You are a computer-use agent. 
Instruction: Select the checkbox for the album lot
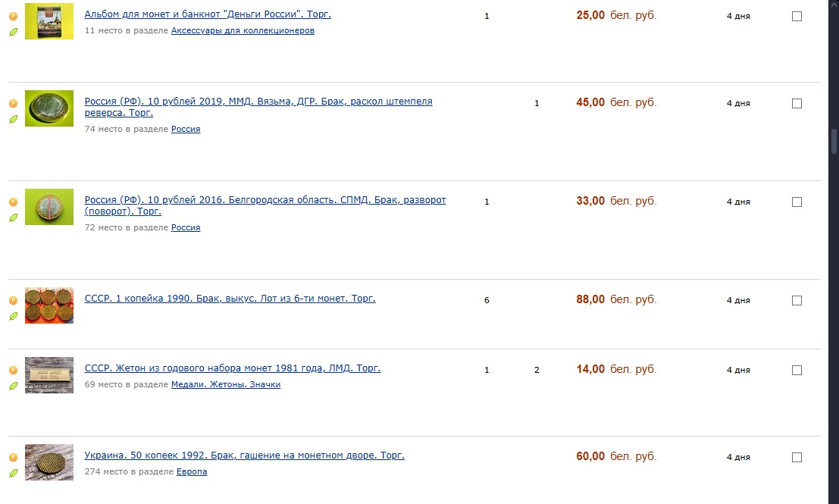(x=797, y=16)
